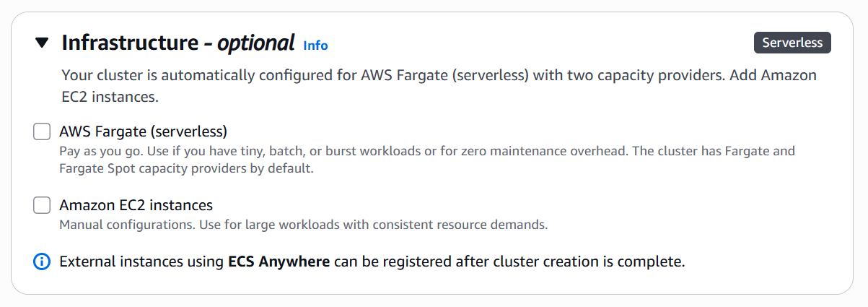Screen dimensions: 868x307
Task: Click the 'Infrastructure' heading text
Action: pyautogui.click(x=128, y=43)
